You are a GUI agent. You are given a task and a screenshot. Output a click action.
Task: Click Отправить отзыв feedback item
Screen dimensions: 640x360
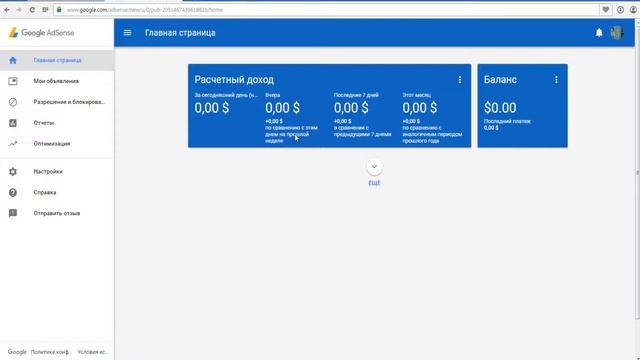(57, 213)
